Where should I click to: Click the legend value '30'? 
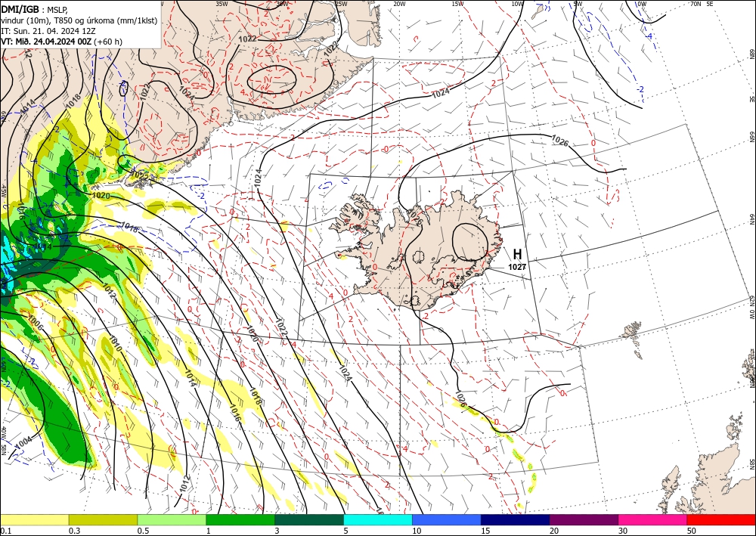click(623, 531)
